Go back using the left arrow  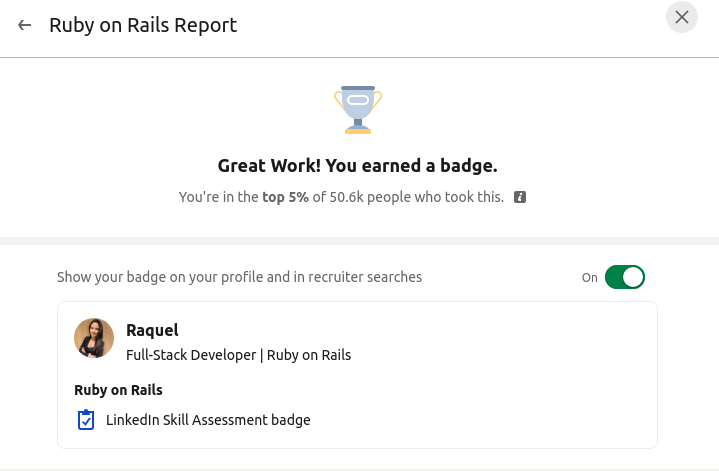pyautogui.click(x=25, y=25)
